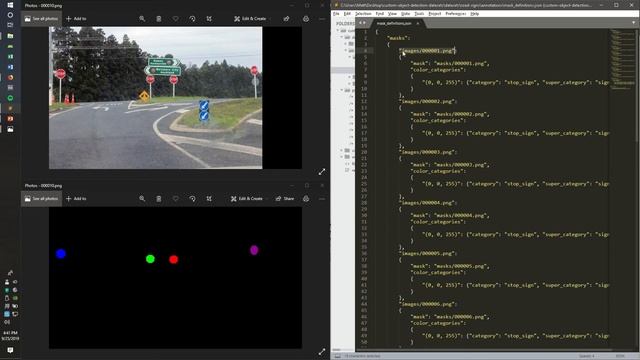Add to button in road photo window
This screenshot has width=640, height=360.
tap(76, 19)
